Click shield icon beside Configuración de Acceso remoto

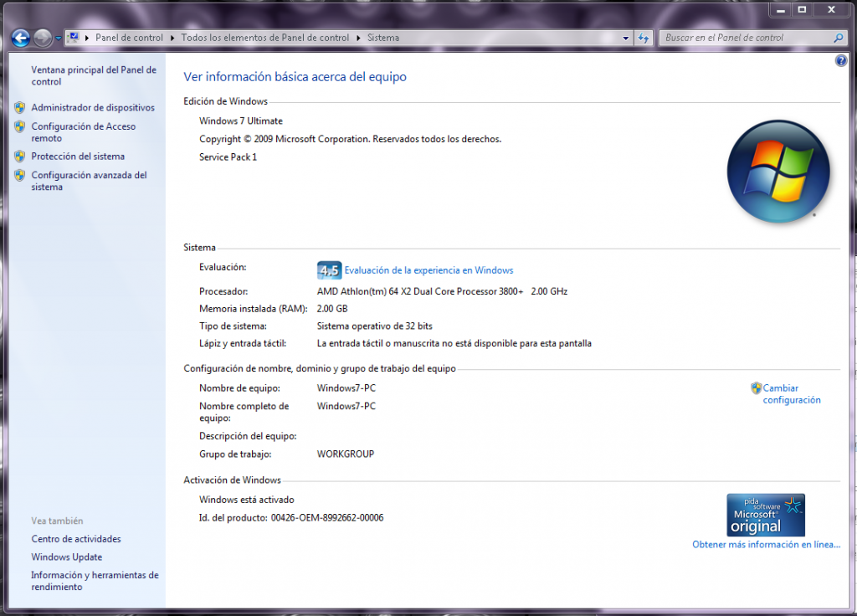tap(20, 127)
